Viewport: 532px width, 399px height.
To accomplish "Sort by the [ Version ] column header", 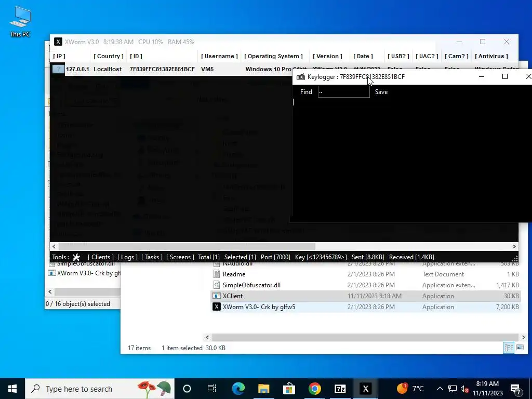I will [327, 56].
